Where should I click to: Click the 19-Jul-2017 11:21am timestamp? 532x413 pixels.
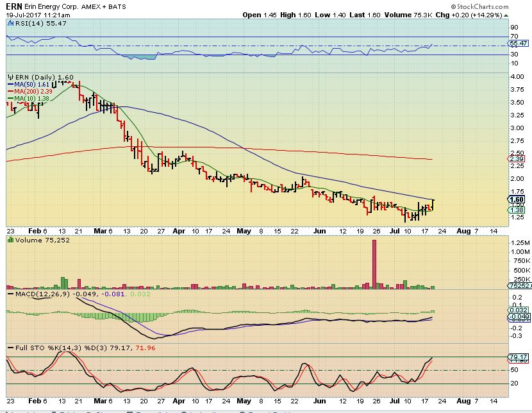pos(38,15)
